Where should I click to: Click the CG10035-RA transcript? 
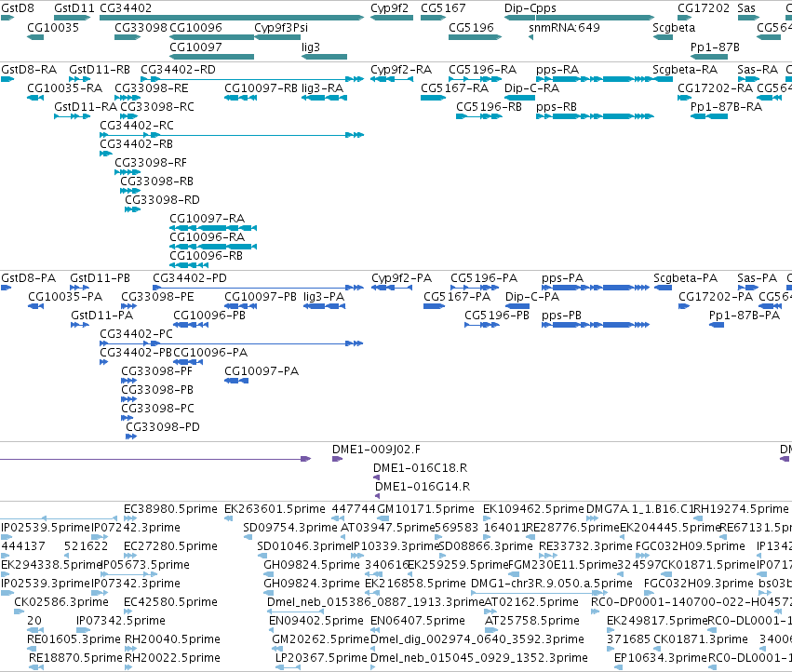(x=35, y=98)
